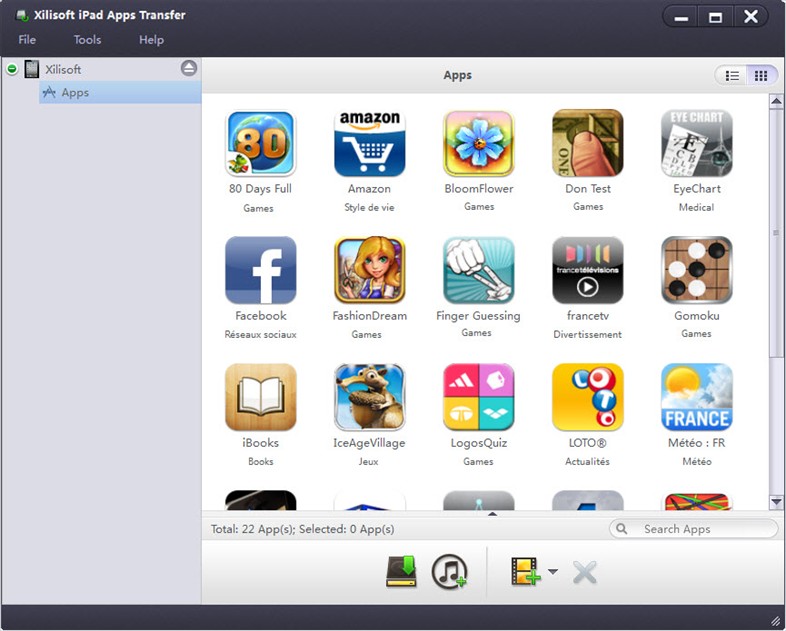This screenshot has height=631, width=786.
Task: Select the Amazon app icon
Action: coord(369,143)
